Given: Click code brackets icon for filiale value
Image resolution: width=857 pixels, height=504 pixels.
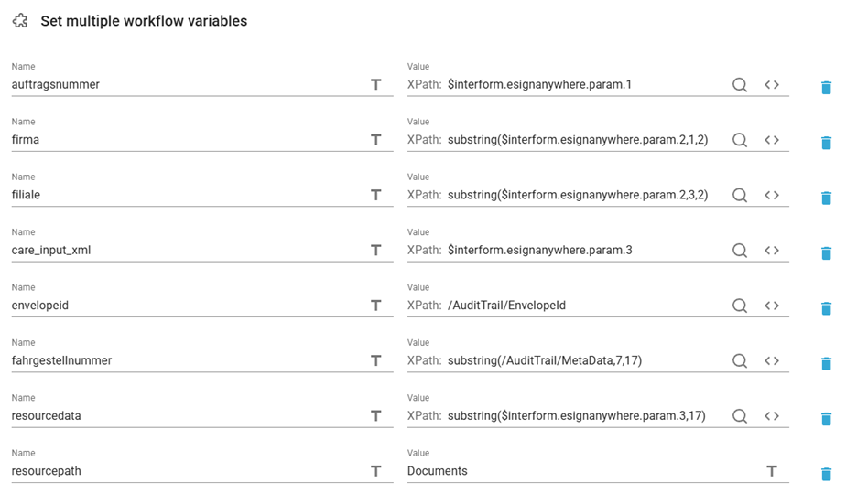Looking at the screenshot, I should pyautogui.click(x=771, y=195).
